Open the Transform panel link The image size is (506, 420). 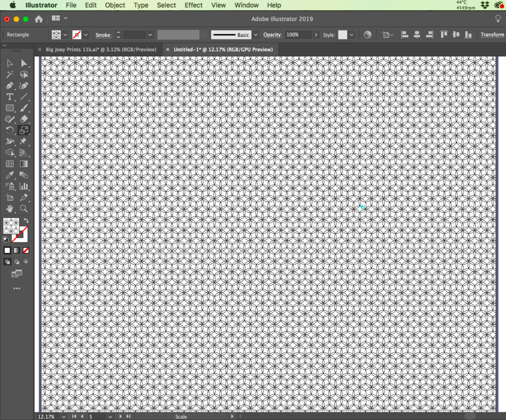click(x=492, y=35)
